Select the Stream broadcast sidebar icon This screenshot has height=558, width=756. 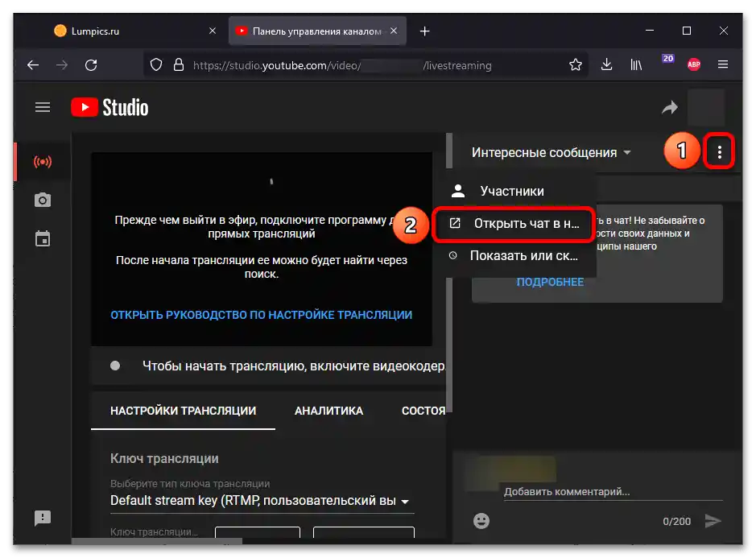pyautogui.click(x=43, y=162)
